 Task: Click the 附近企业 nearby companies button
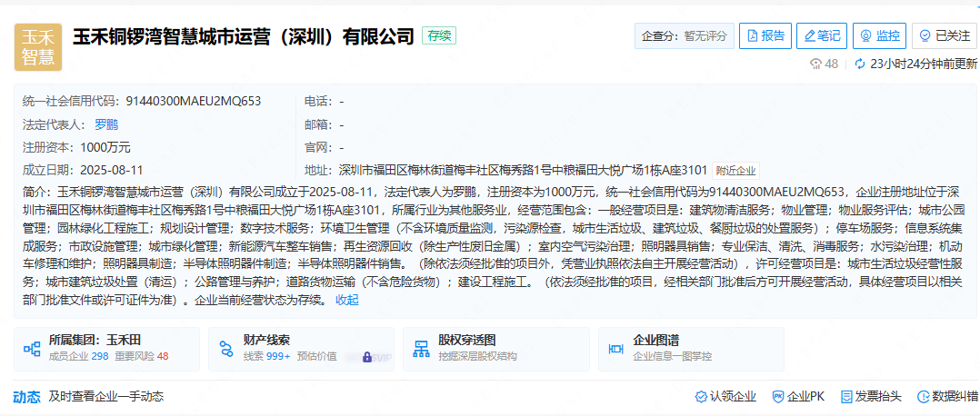click(735, 170)
